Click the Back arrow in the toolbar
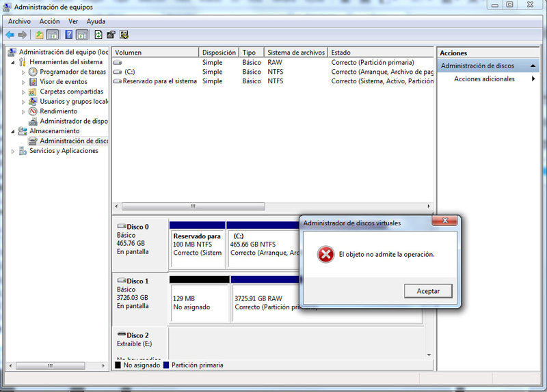The height and width of the screenshot is (392, 547). (x=10, y=35)
